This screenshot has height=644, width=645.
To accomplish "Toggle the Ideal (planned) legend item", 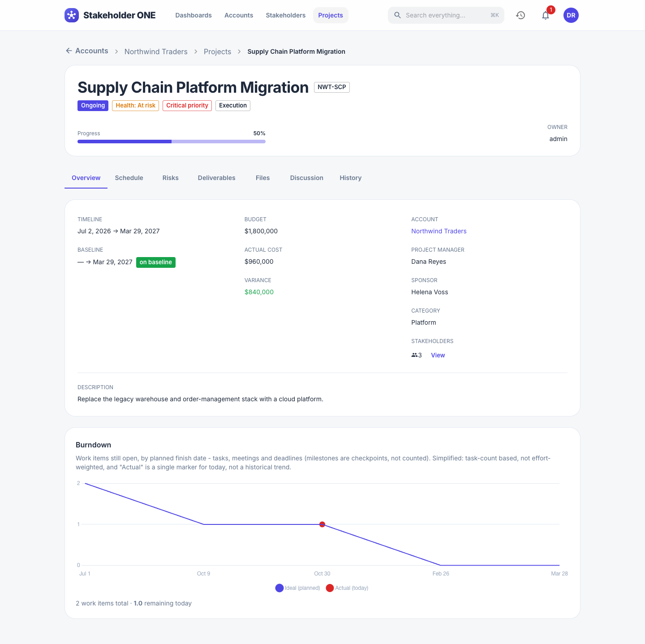I will (x=298, y=588).
